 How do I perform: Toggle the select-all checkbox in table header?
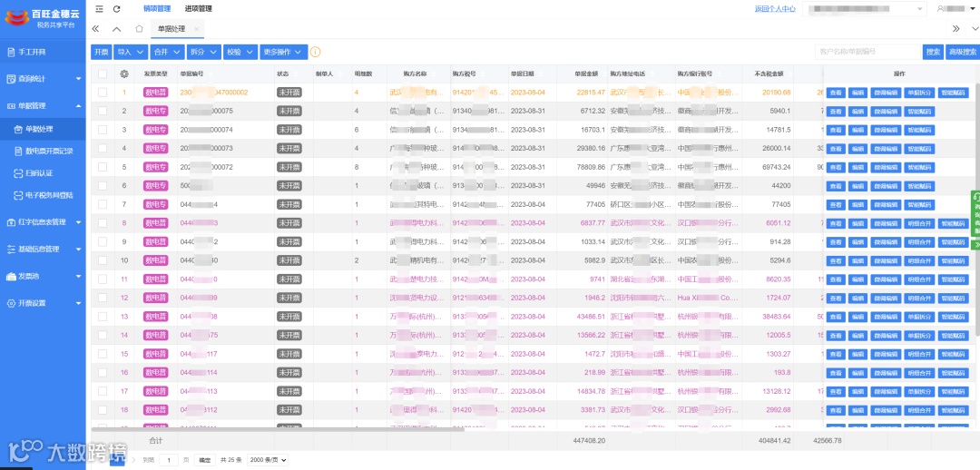tap(103, 73)
